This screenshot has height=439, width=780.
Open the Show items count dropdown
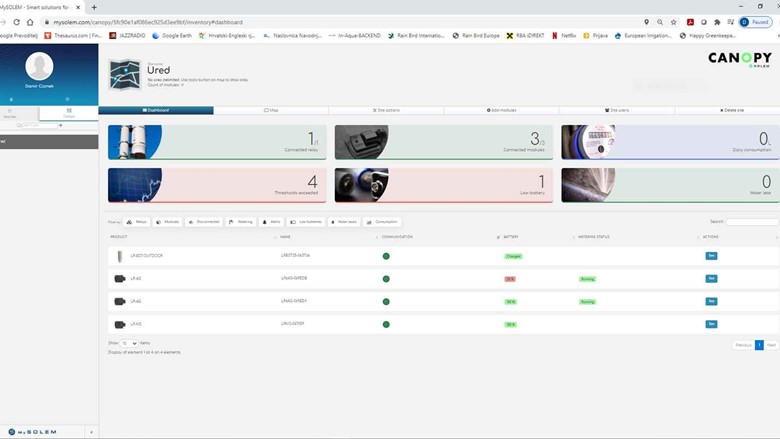tap(129, 343)
